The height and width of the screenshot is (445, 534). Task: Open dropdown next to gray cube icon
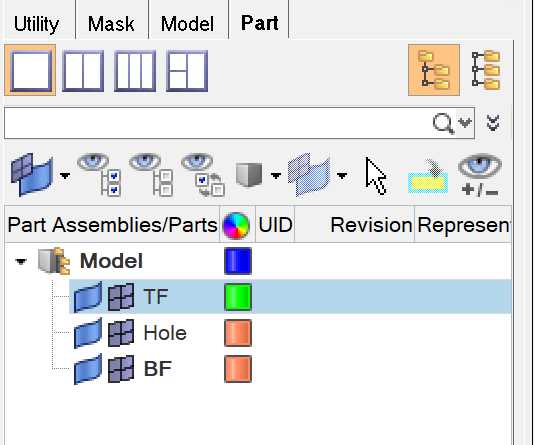(276, 176)
